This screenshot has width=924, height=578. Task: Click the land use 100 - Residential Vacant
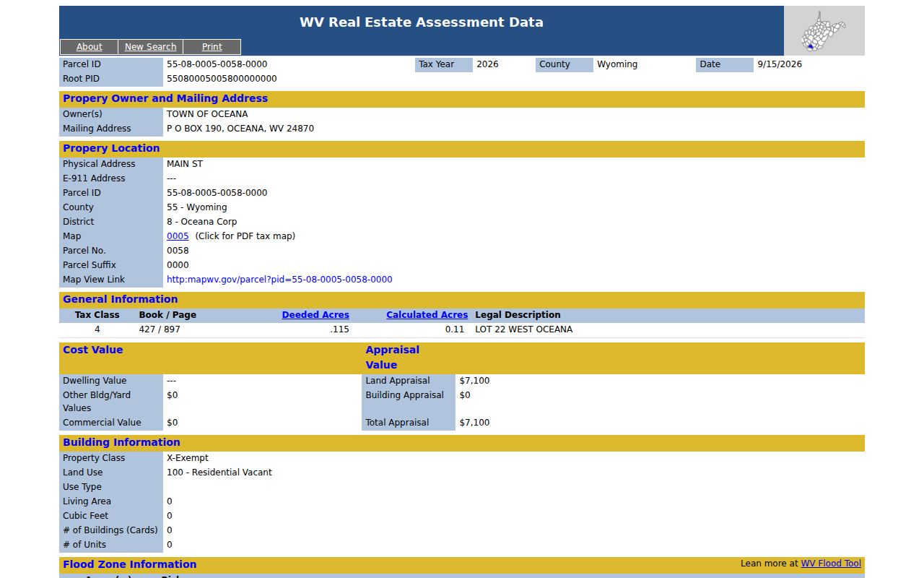(219, 473)
